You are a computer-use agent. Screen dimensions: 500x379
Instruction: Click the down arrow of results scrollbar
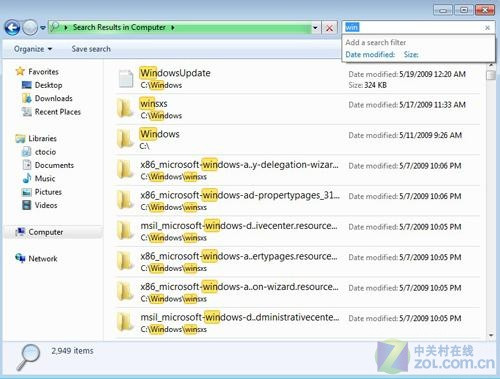pyautogui.click(x=491, y=335)
